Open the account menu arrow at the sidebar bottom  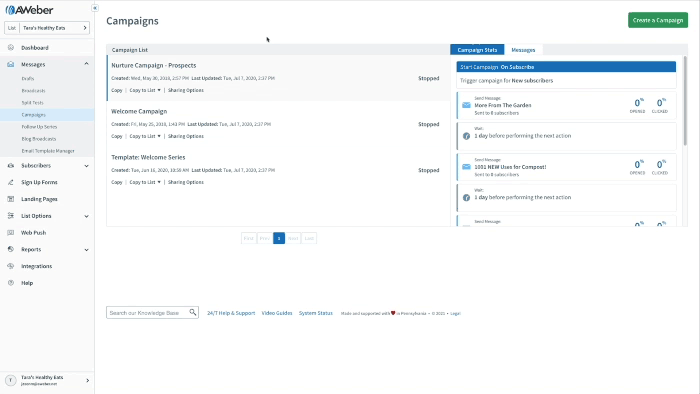[88, 380]
